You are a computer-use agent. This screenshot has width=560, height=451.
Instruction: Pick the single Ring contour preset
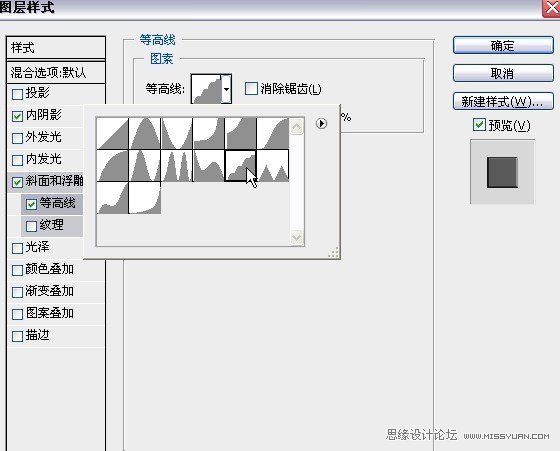tap(145, 166)
